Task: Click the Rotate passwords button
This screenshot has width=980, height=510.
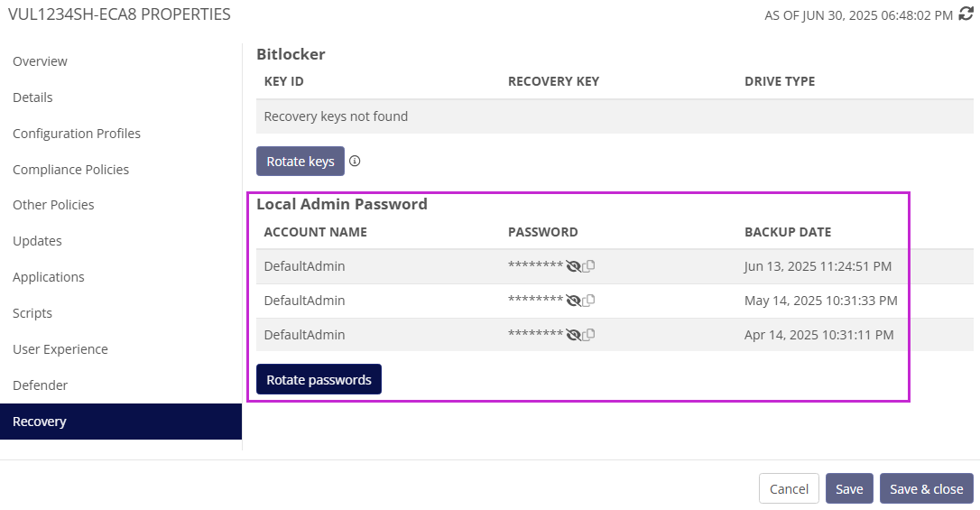Action: point(319,380)
